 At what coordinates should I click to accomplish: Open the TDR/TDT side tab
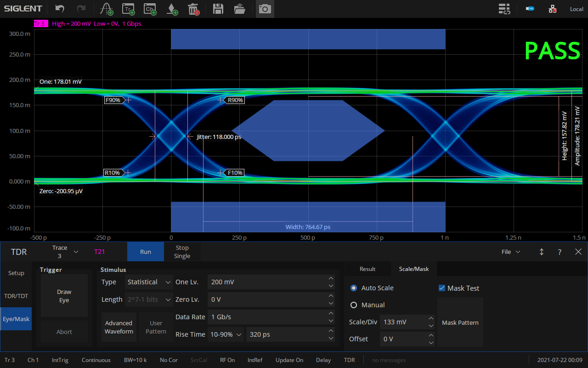pyautogui.click(x=16, y=296)
